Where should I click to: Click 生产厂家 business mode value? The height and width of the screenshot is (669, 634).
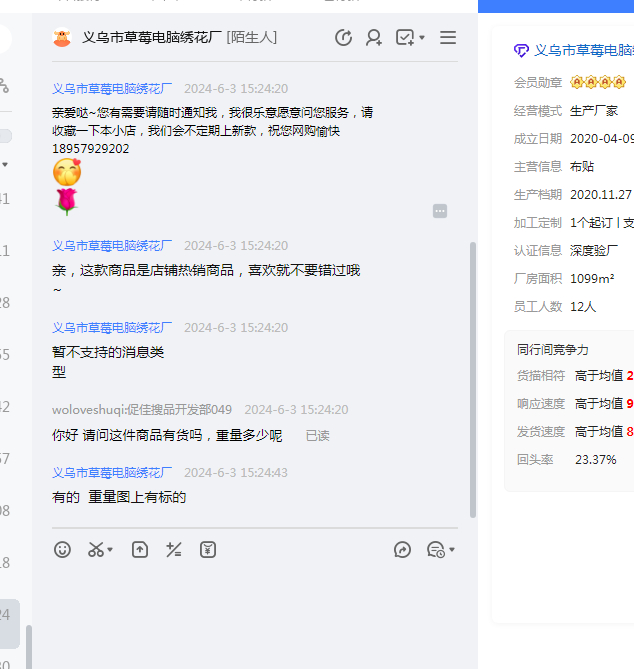(x=594, y=111)
